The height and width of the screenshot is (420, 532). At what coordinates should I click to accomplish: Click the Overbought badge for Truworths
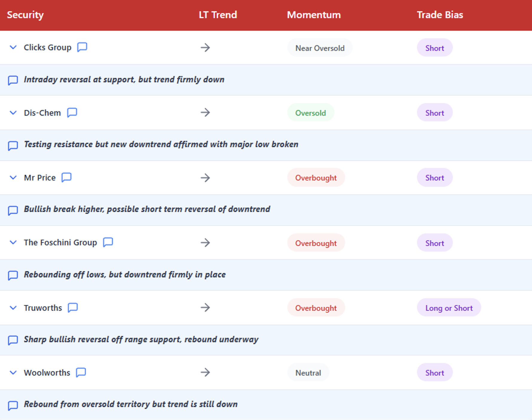[316, 308]
